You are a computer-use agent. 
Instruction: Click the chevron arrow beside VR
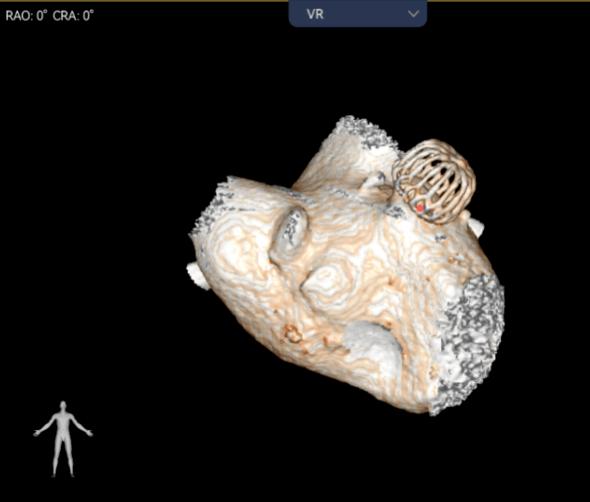coord(414,14)
